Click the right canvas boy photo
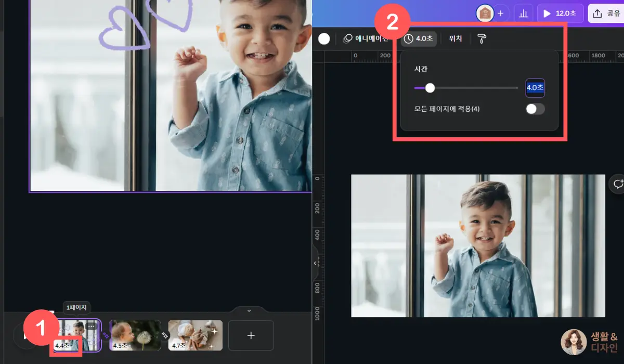The image size is (624, 364). (478, 245)
